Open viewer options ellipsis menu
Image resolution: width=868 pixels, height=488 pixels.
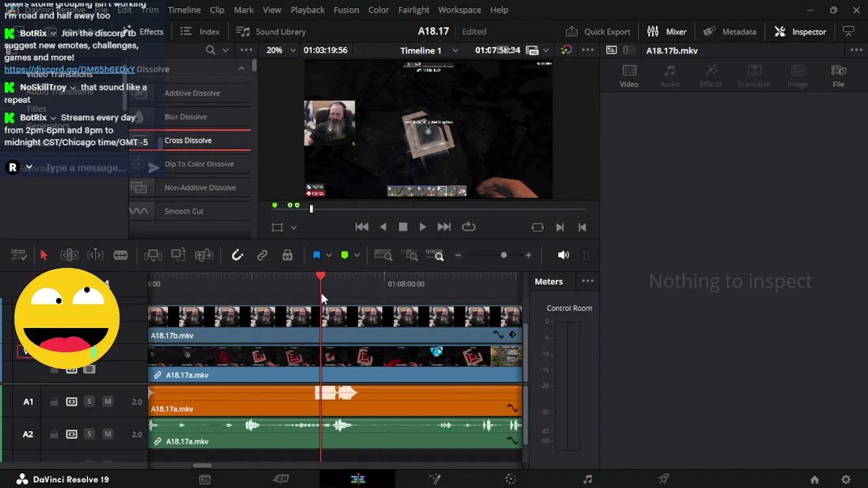click(x=587, y=50)
